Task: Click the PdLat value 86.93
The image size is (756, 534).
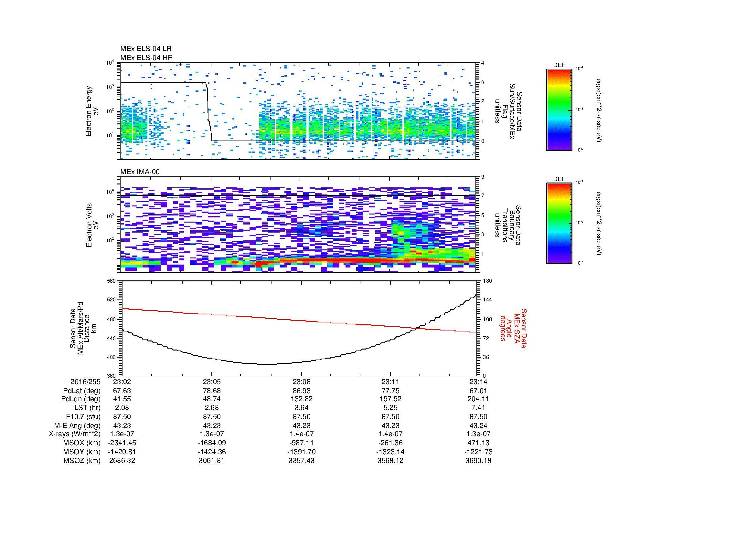Action: point(301,391)
